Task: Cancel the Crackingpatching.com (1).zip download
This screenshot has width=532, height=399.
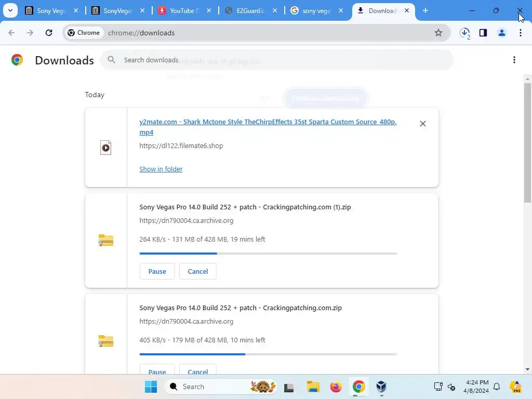Action: [x=198, y=271]
